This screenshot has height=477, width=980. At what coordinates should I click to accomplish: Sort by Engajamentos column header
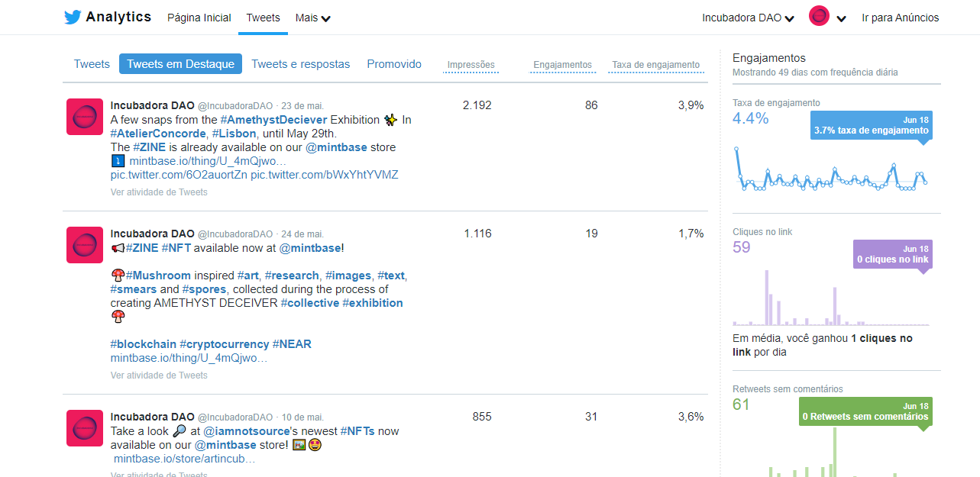tap(562, 66)
